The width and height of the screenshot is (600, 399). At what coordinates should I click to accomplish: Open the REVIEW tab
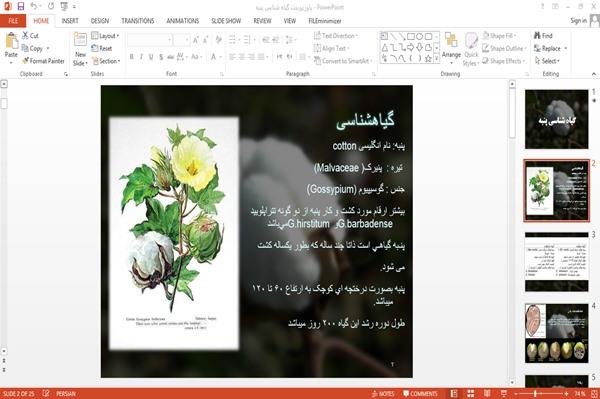(x=262, y=21)
